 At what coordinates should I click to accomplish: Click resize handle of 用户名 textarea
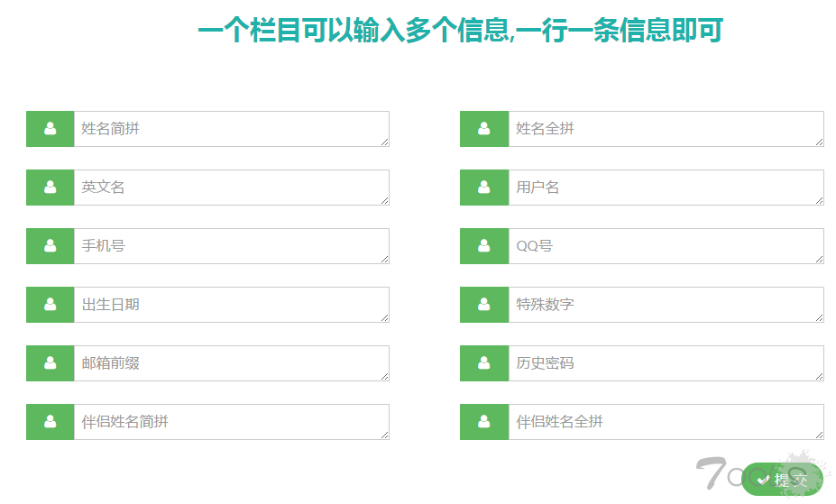pyautogui.click(x=820, y=201)
